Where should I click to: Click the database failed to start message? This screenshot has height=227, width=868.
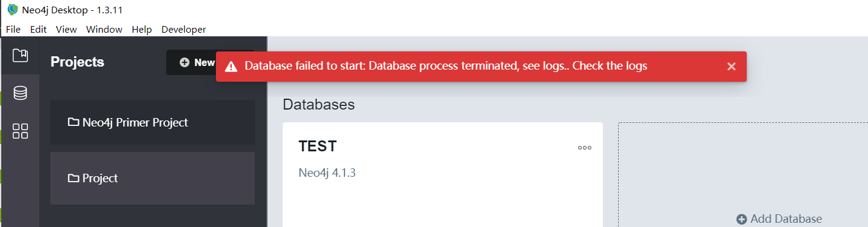[x=446, y=66]
